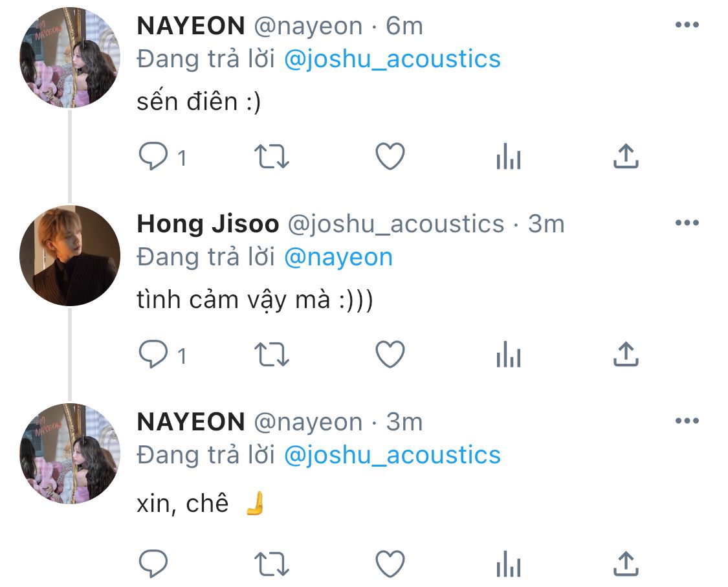Open more options on Hong Jisoo's tweet

[x=687, y=223]
